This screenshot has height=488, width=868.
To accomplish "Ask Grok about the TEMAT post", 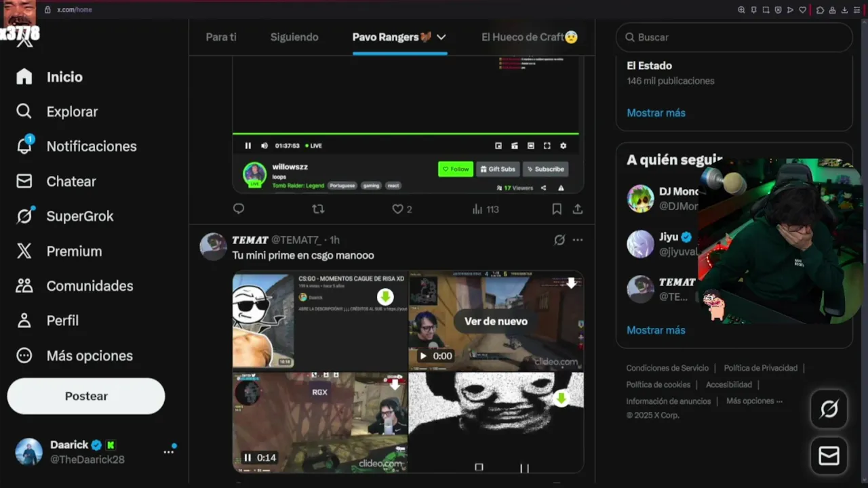I will tap(559, 240).
